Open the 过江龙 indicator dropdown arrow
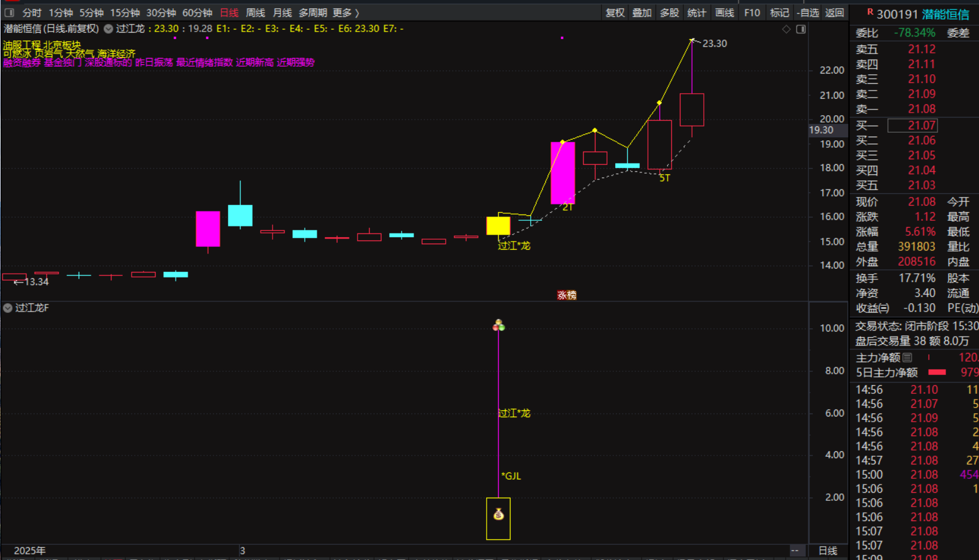Screen dimensions: 979x560 (108, 29)
